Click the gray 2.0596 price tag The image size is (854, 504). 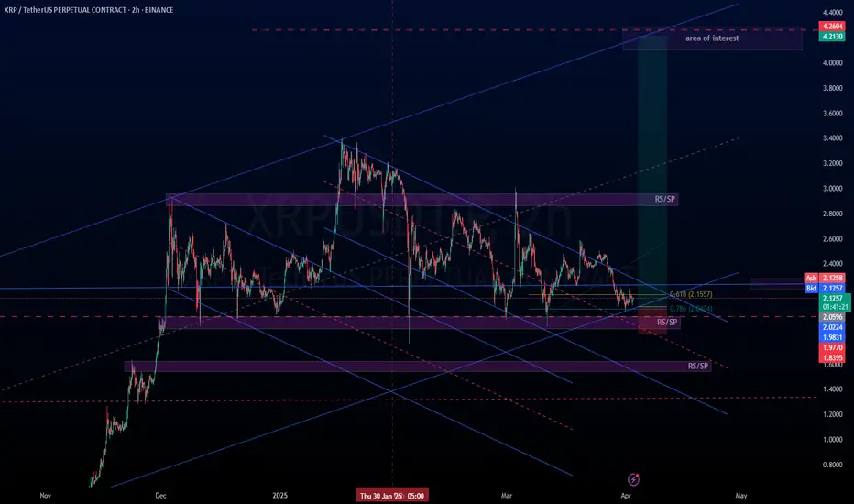[x=832, y=316]
